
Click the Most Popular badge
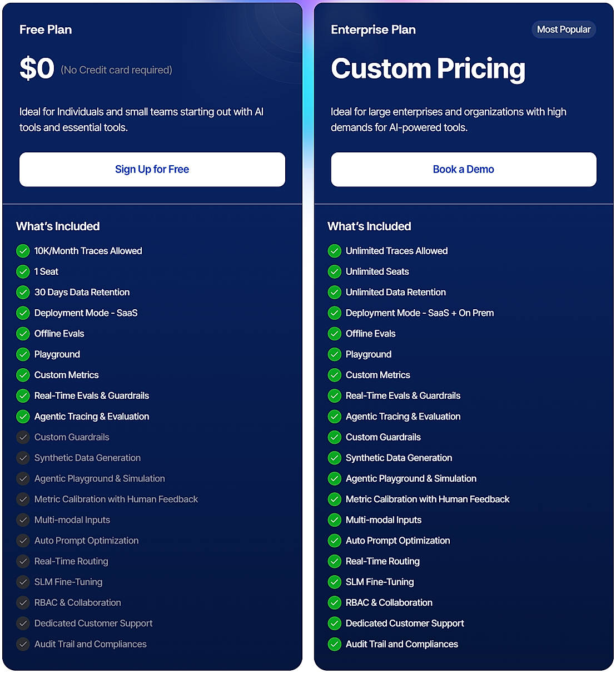point(563,29)
